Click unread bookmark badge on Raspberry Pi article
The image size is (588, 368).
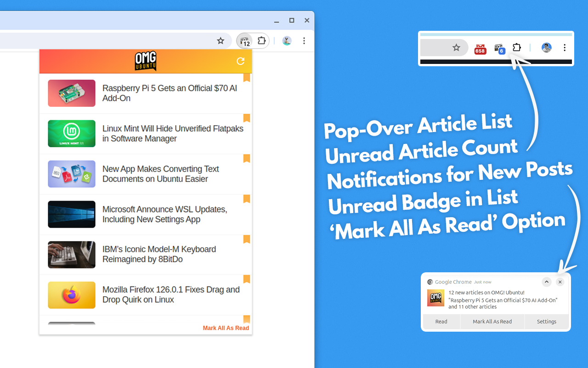pyautogui.click(x=247, y=78)
